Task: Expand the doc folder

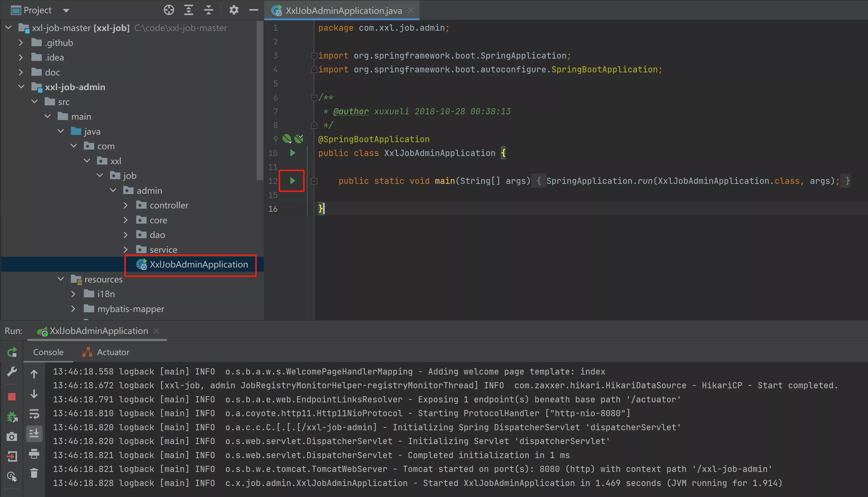Action: click(x=21, y=72)
